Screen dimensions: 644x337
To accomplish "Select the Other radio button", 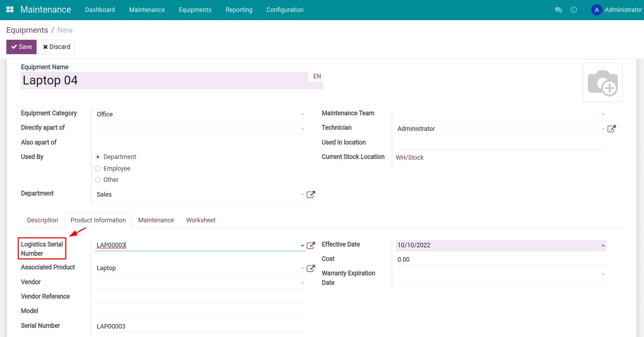I will coord(97,180).
